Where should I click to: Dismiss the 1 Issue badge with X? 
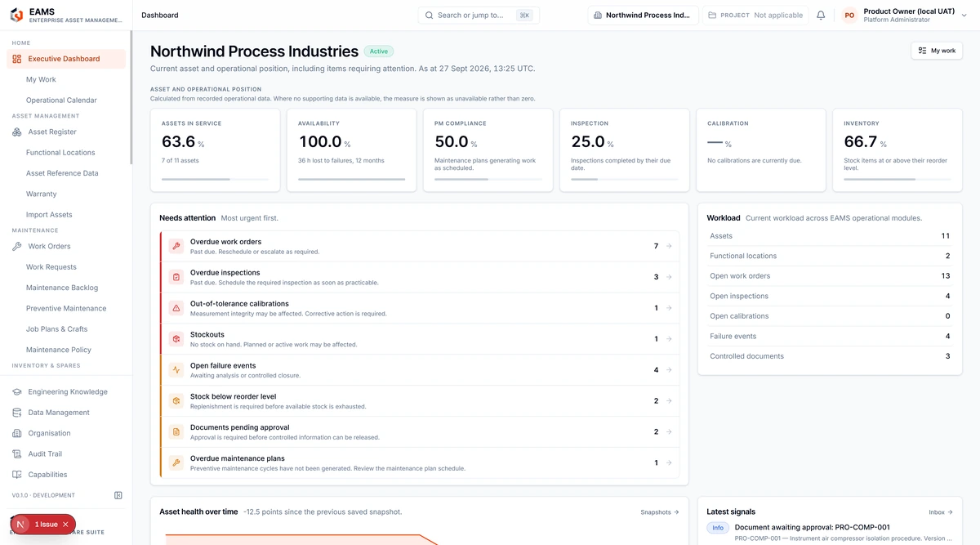click(65, 525)
